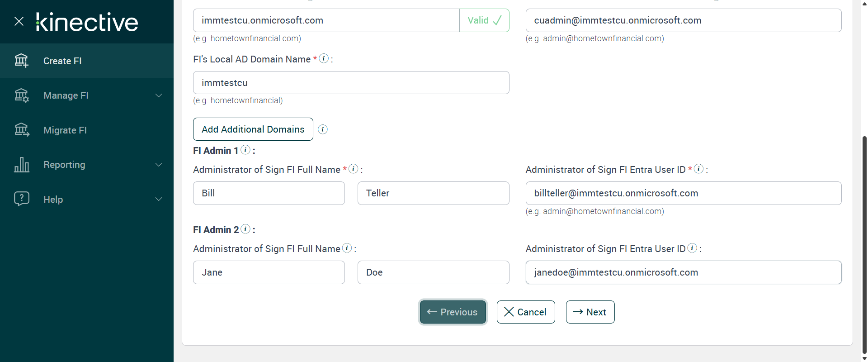
Task: Expand the Manage FI menu chevron
Action: pyautogui.click(x=159, y=95)
